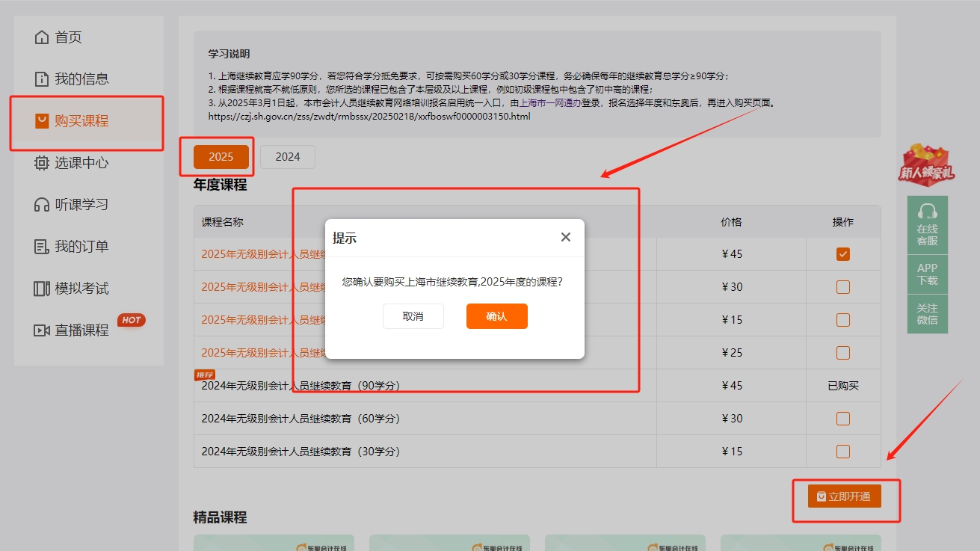Uncheck the selected ¥45 course checkbox
The height and width of the screenshot is (551, 980).
[842, 253]
